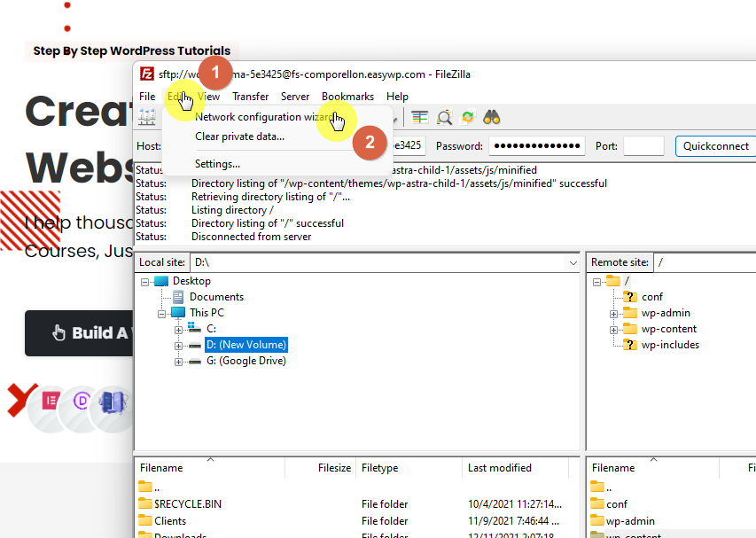Image resolution: width=756 pixels, height=538 pixels.
Task: Click the Clients folder icon in local list
Action: [x=145, y=520]
